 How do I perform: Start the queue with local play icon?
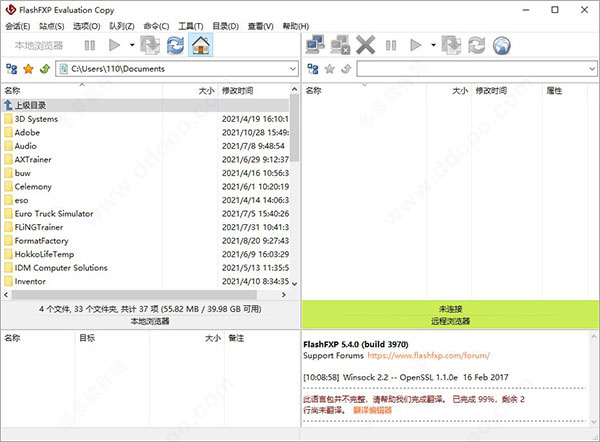[114, 46]
